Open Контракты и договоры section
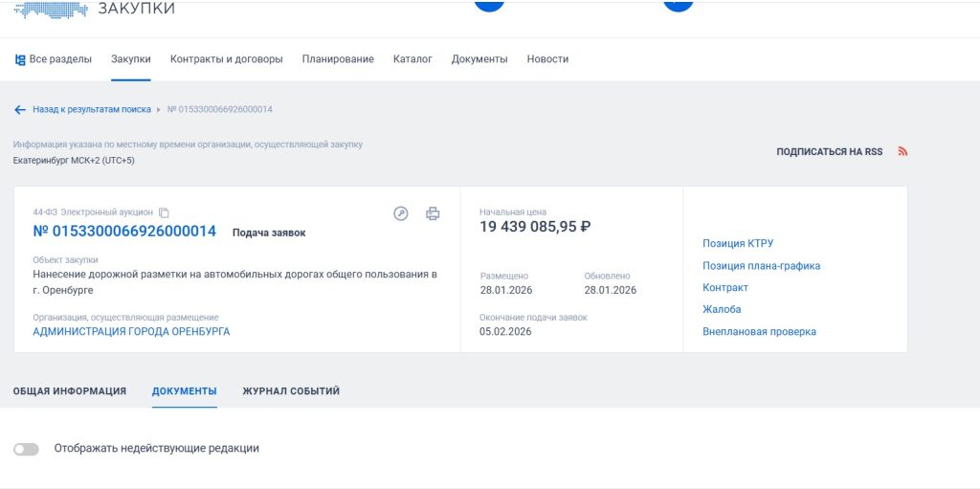 [226, 59]
